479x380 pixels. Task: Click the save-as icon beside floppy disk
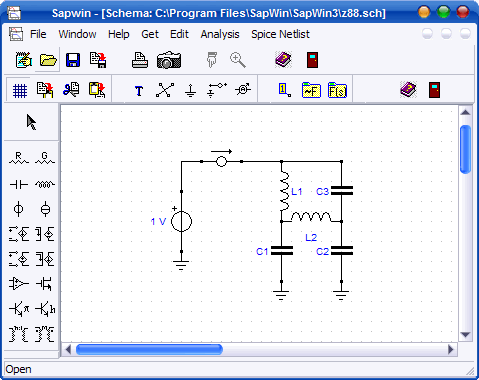tap(98, 60)
